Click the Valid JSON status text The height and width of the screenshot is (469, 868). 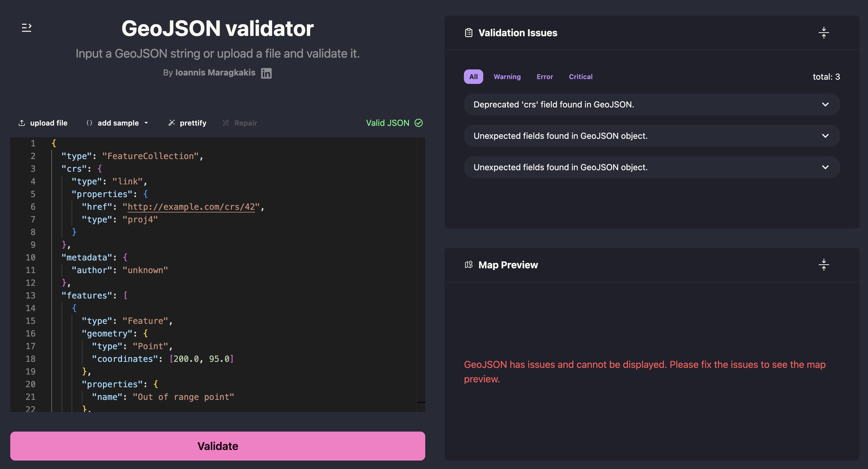[387, 123]
